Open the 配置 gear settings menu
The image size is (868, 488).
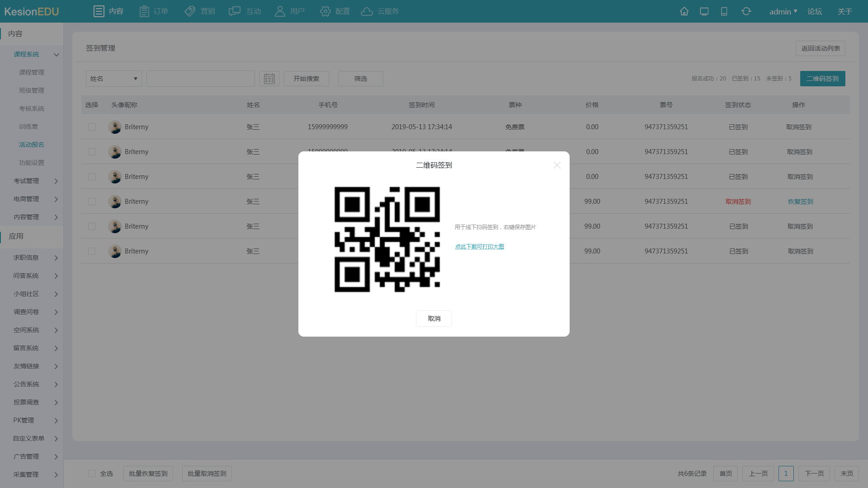tap(335, 11)
